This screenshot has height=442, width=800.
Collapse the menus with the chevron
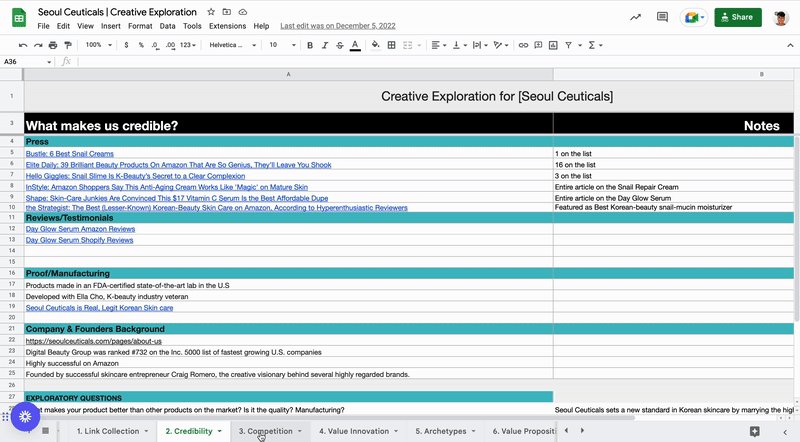[790, 45]
